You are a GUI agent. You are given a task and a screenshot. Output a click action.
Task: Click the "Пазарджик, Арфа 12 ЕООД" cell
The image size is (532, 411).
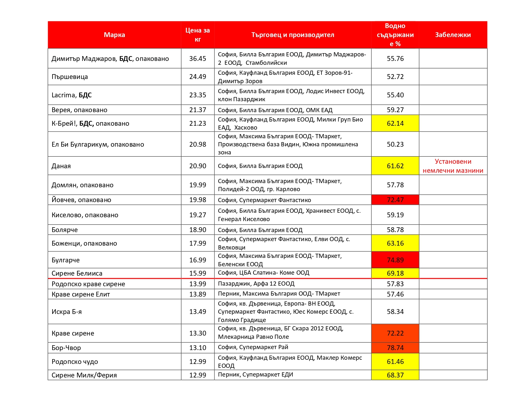pyautogui.click(x=256, y=284)
